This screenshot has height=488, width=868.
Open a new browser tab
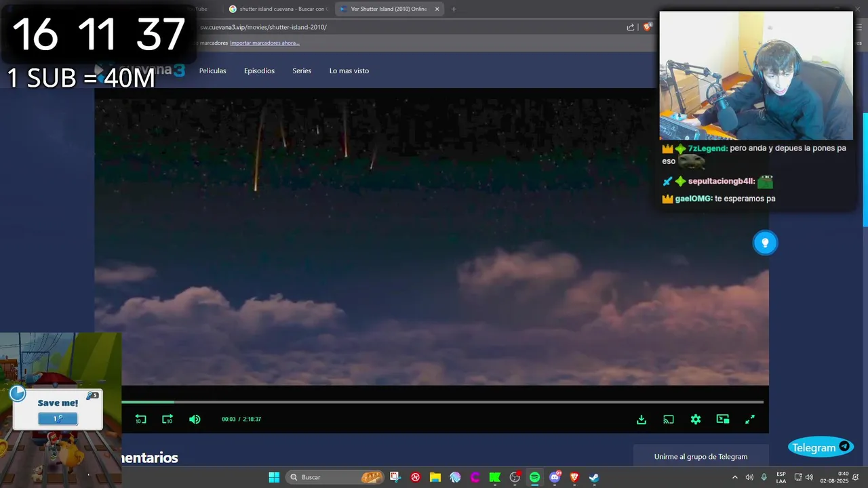tap(454, 9)
